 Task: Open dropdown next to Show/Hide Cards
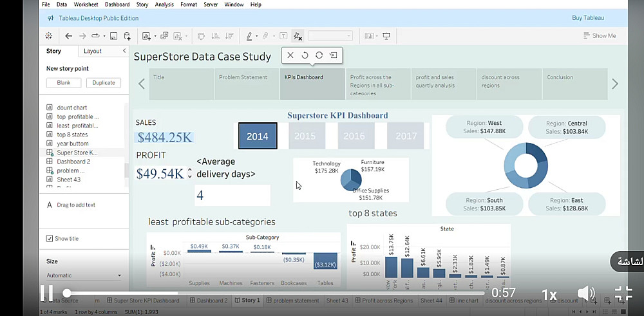pos(377,36)
